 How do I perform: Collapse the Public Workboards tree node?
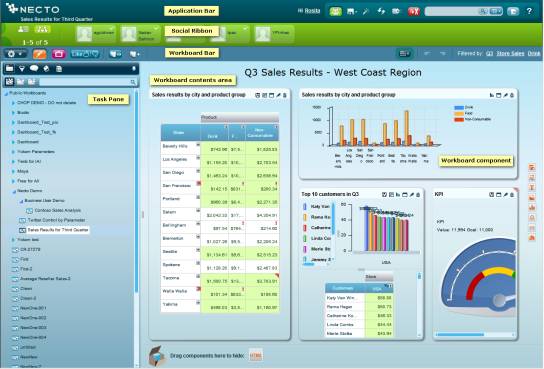point(6,93)
